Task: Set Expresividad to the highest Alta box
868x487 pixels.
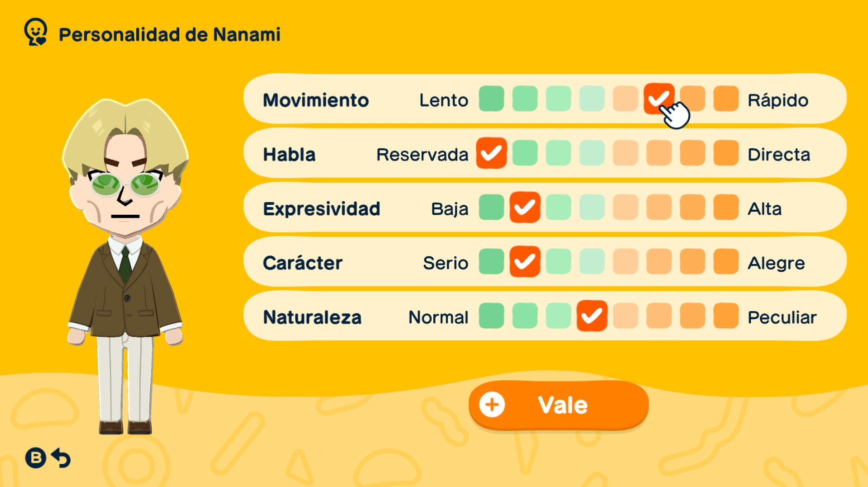Action: (726, 207)
